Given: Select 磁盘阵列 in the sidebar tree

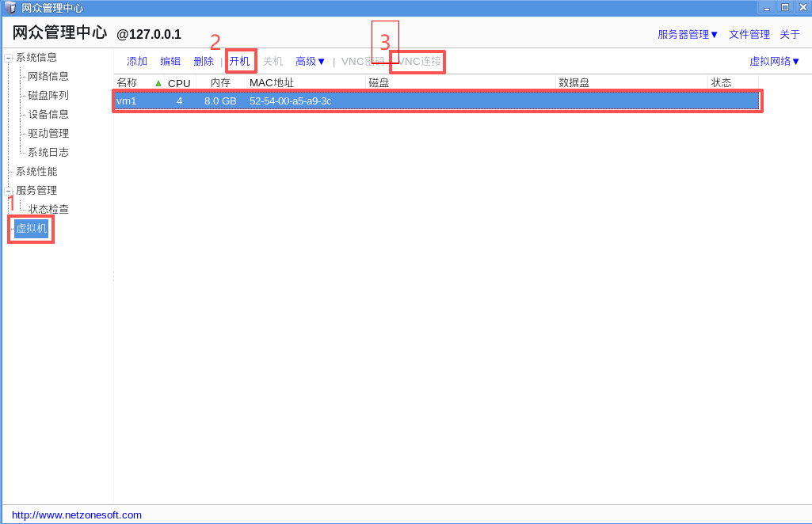Looking at the screenshot, I should tap(48, 95).
